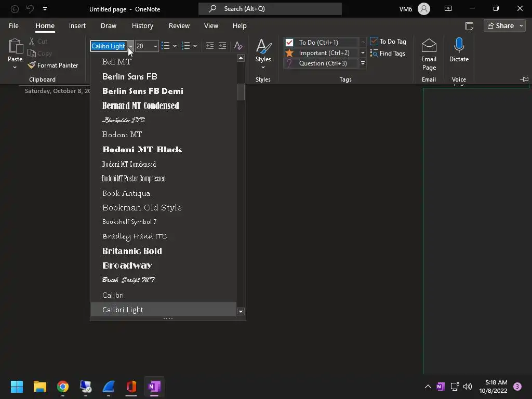Choose Britannic Bold font
Image resolution: width=532 pixels, height=399 pixels.
(x=163, y=251)
